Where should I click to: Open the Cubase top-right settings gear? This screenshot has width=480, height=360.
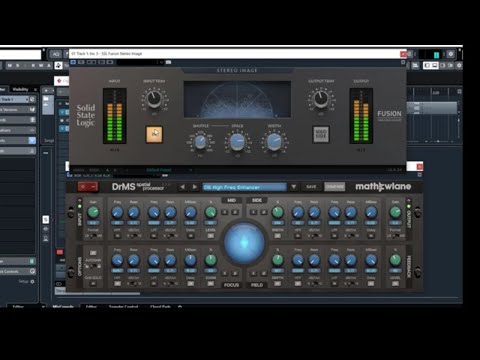451,54
